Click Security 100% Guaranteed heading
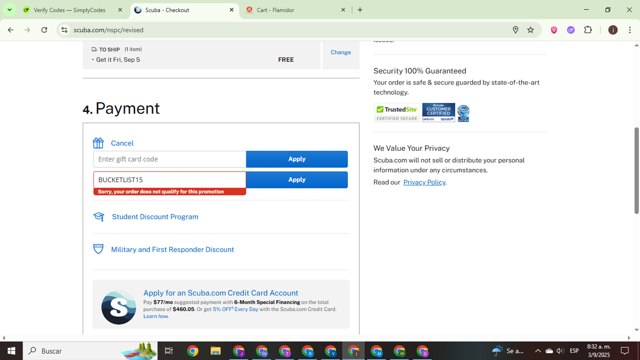 pos(420,71)
